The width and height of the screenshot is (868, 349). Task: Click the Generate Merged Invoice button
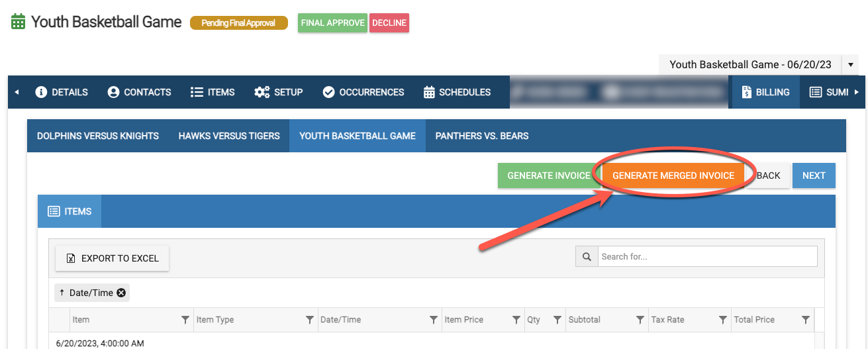click(x=673, y=175)
